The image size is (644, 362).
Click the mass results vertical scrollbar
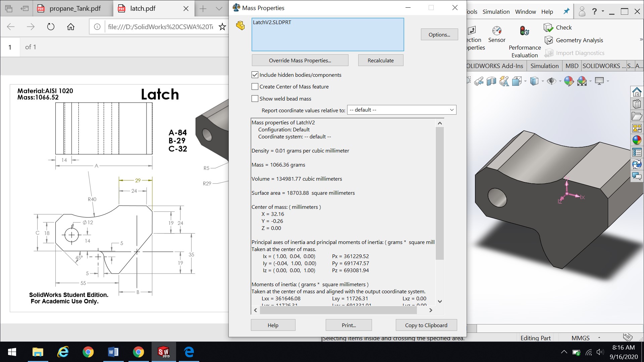point(440,212)
